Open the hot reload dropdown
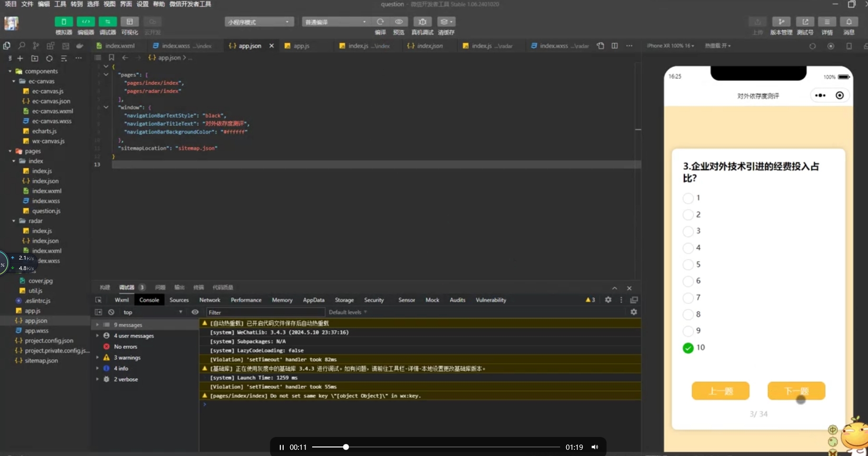This screenshot has height=456, width=868. (718, 46)
